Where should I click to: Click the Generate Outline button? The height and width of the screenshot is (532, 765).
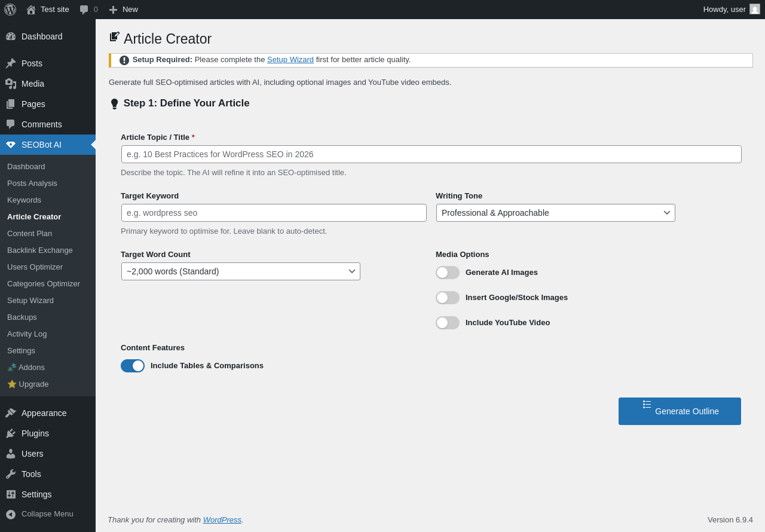[680, 411]
